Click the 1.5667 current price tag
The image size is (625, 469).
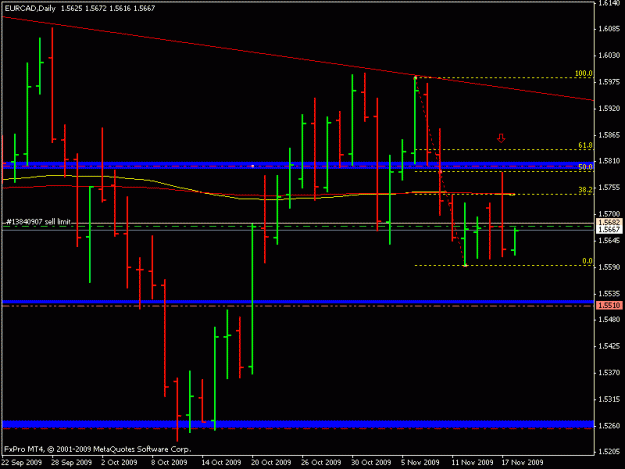tap(609, 229)
